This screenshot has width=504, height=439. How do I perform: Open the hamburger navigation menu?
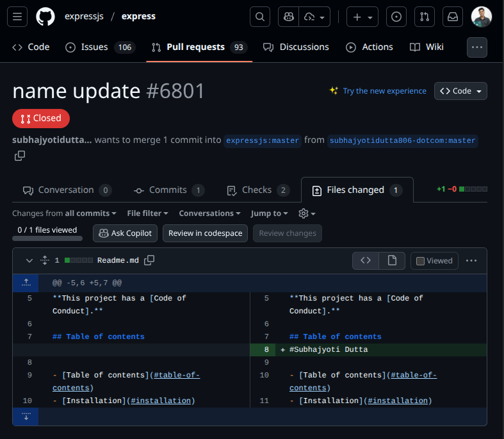click(x=17, y=17)
